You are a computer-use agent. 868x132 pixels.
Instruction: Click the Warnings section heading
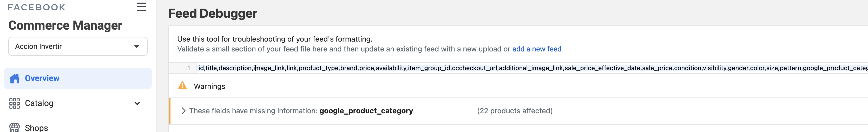(209, 87)
